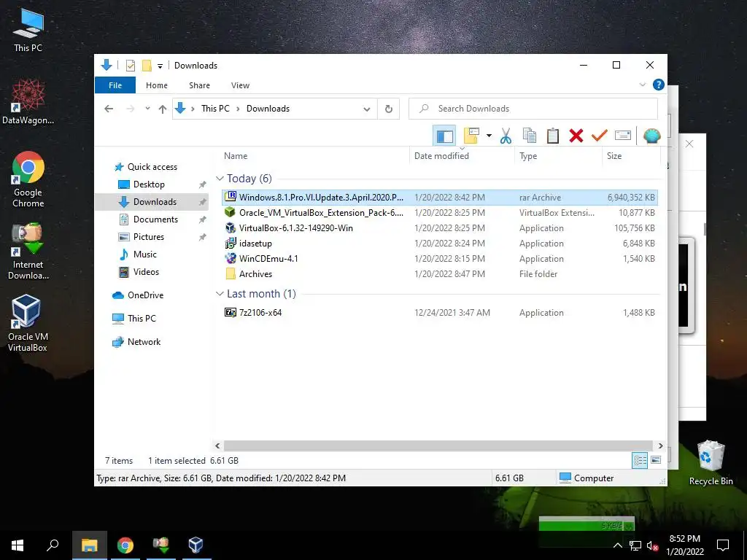
Task: Click the taskbar Chrome icon
Action: (125, 545)
